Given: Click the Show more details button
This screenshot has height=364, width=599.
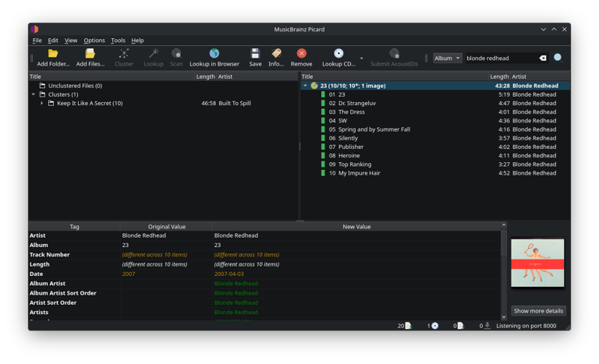Looking at the screenshot, I should point(538,311).
